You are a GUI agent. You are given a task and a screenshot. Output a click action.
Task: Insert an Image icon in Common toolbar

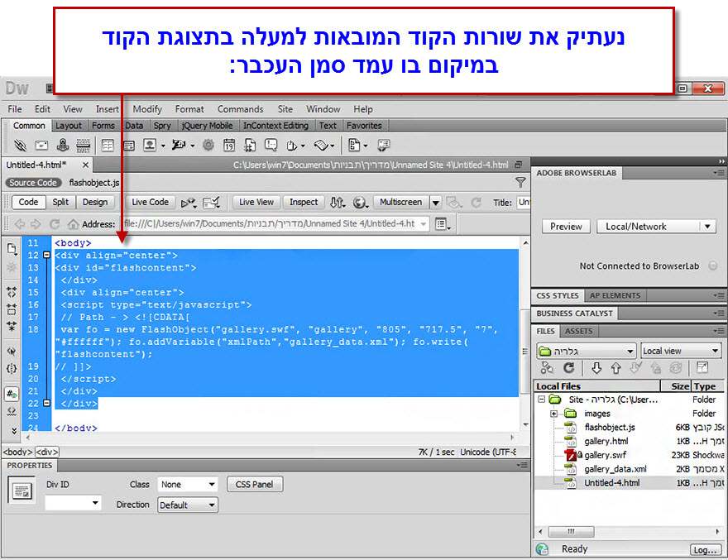(x=150, y=146)
